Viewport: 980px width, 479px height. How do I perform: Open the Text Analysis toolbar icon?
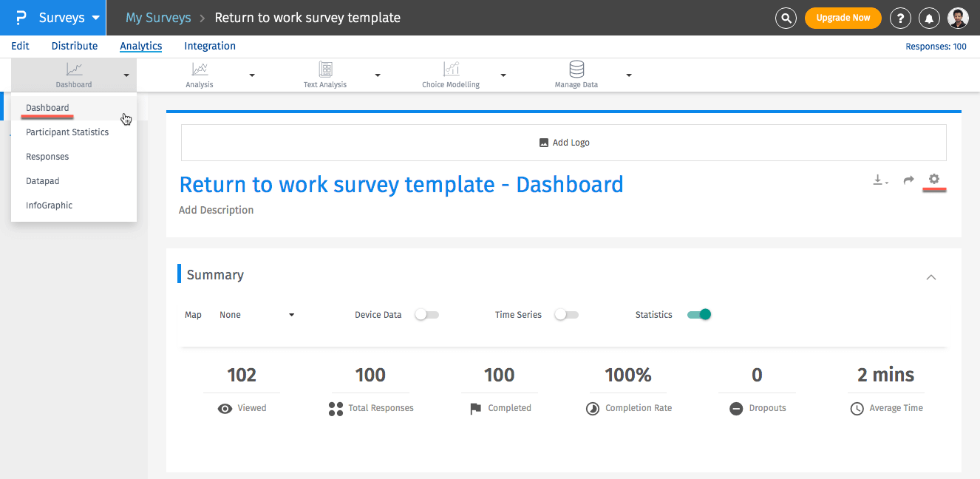click(325, 69)
